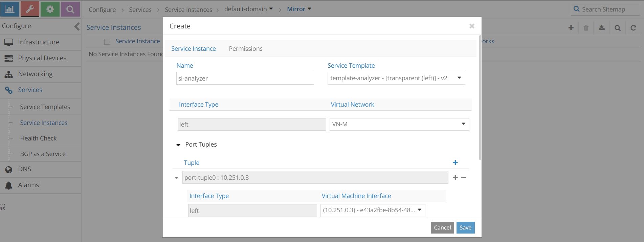
Task: Open DNS menu item
Action: point(24,169)
